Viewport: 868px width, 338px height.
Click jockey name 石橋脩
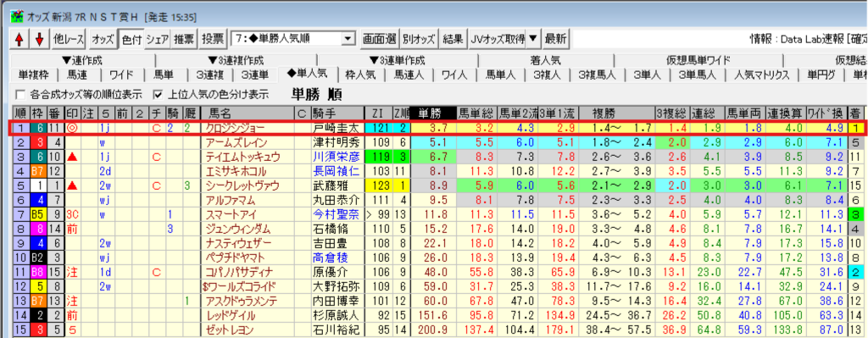tap(330, 229)
